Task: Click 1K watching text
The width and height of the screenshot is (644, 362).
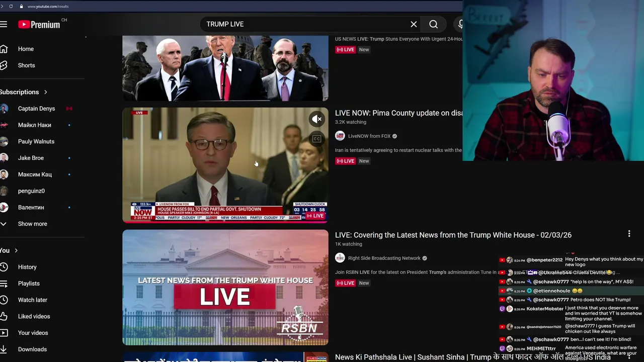Action: click(349, 244)
